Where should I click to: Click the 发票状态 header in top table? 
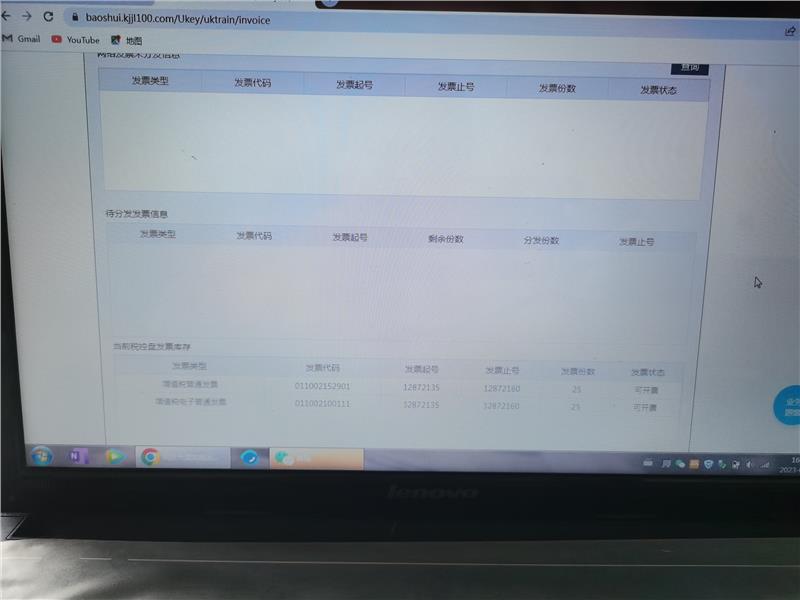(x=658, y=90)
